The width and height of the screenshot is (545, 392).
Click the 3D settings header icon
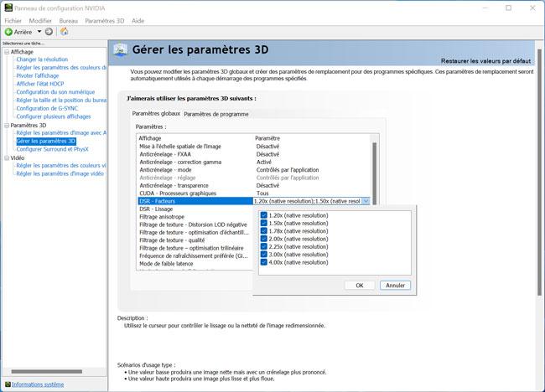click(x=122, y=50)
